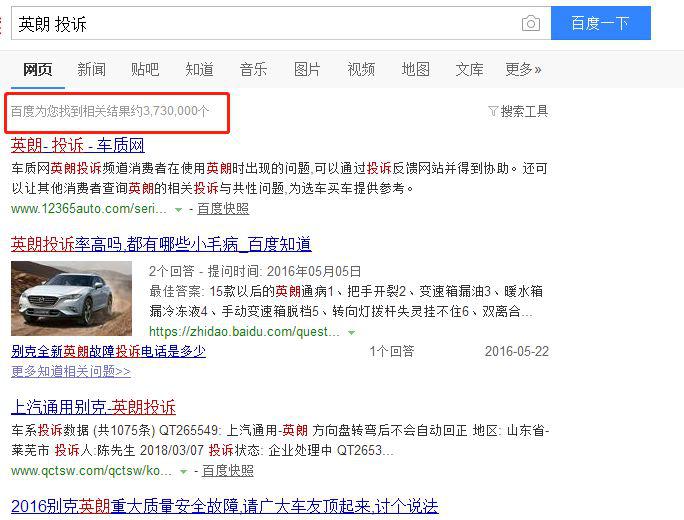Expand arrow beside zhidao.baidu.com URL
Screen dimensions: 684x520
351,333
